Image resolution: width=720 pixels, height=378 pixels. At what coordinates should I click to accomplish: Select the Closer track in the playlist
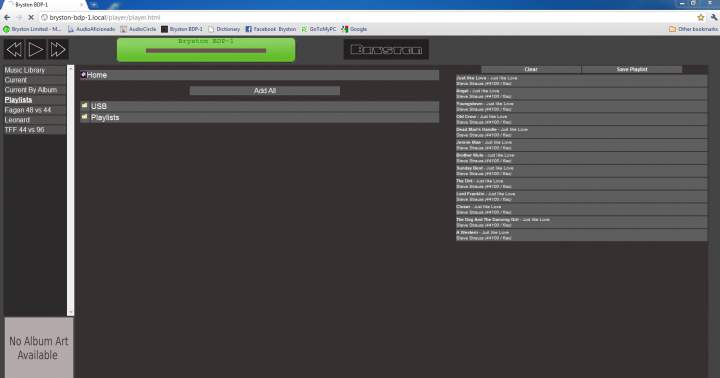click(581, 209)
